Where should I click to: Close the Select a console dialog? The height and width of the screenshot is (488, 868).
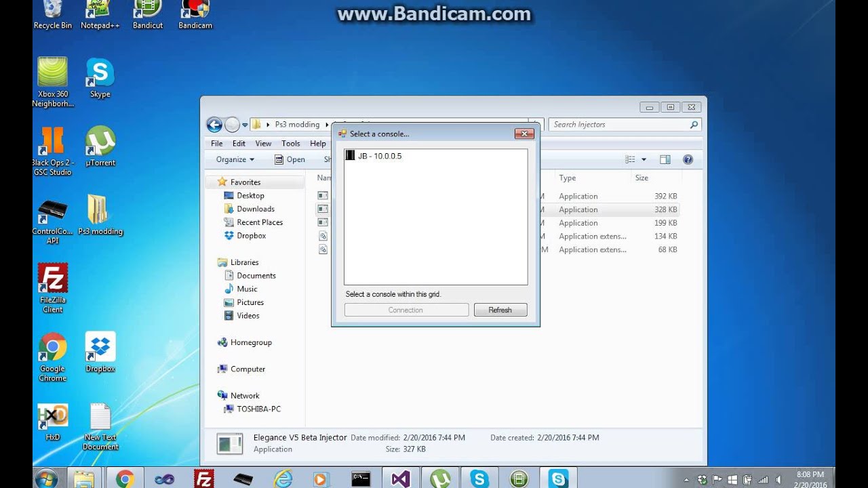(524, 134)
